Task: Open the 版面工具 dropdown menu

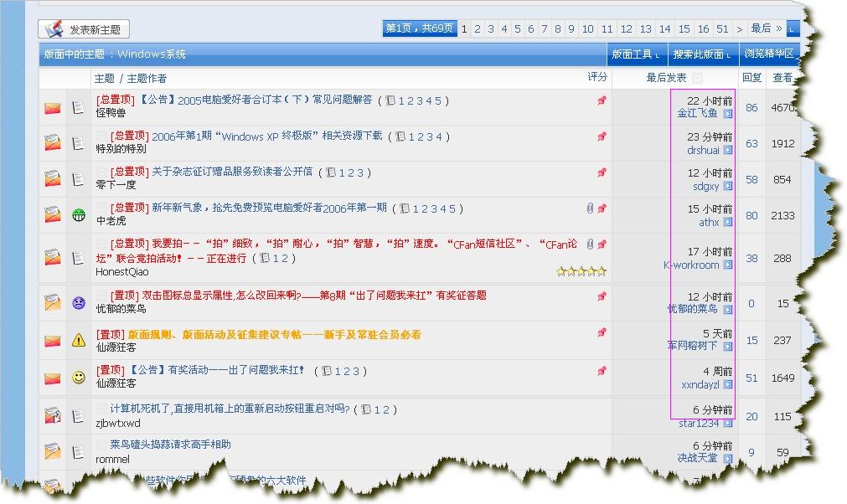Action: coord(637,54)
